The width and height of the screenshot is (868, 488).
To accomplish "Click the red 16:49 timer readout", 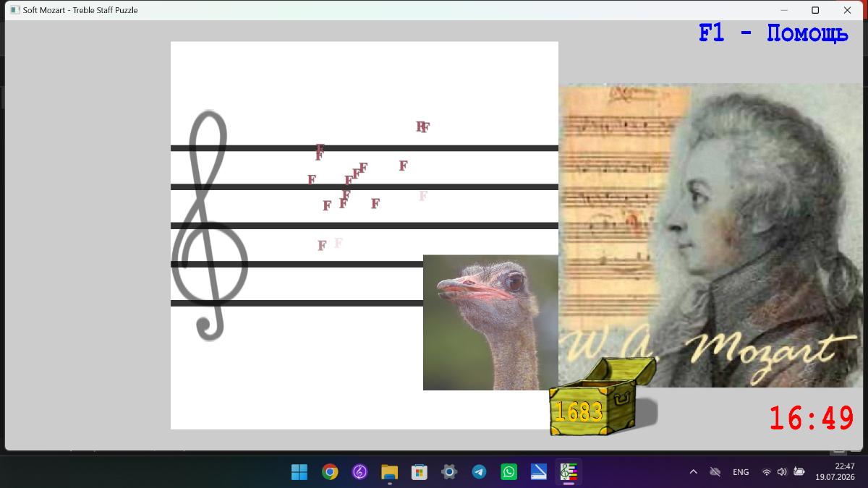I will (x=812, y=419).
